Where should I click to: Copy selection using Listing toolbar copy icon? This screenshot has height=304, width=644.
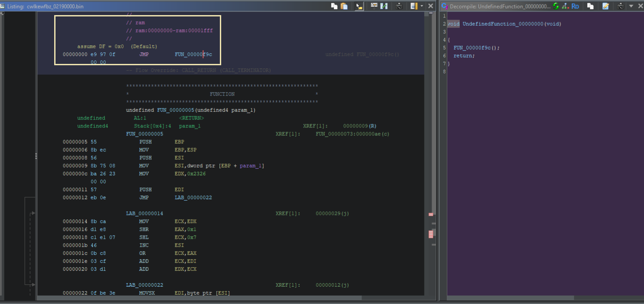pyautogui.click(x=334, y=6)
